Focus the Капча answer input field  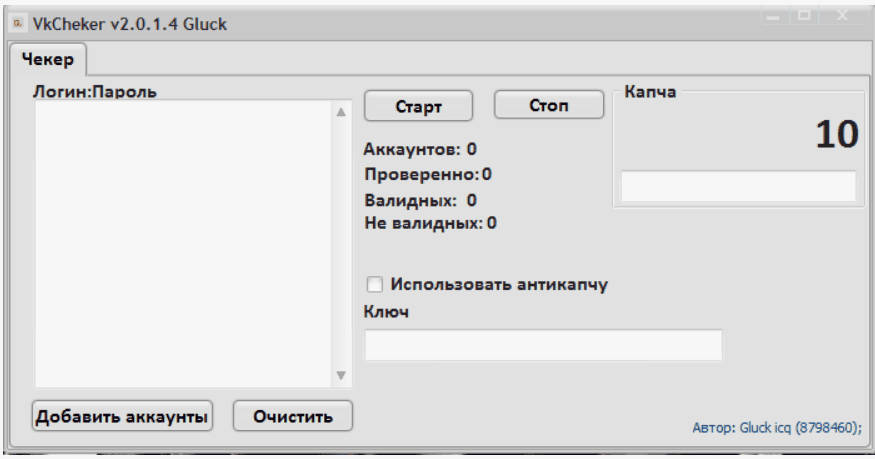pos(738,186)
